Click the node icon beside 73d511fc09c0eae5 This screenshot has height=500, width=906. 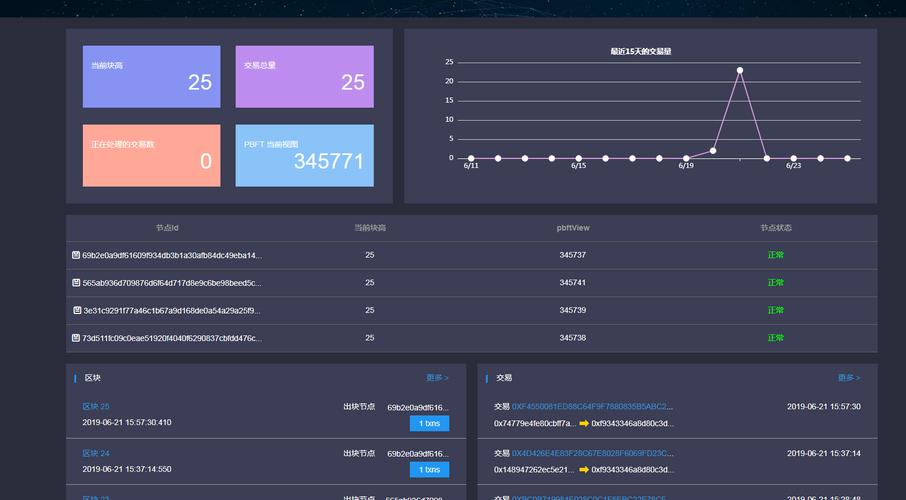(76, 338)
